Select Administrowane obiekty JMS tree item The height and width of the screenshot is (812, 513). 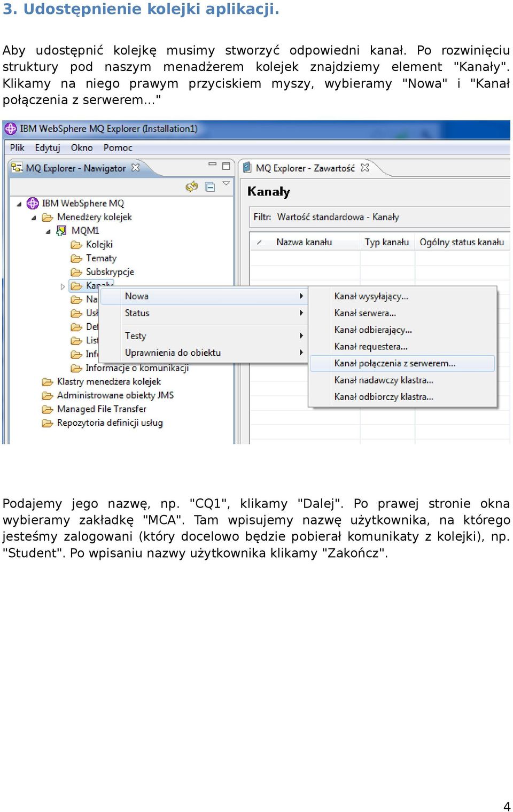(x=115, y=395)
